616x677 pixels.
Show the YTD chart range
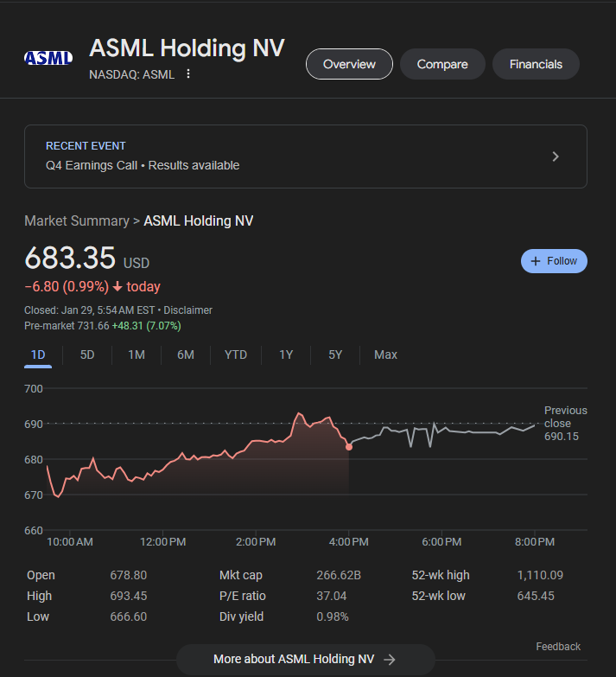(x=236, y=354)
